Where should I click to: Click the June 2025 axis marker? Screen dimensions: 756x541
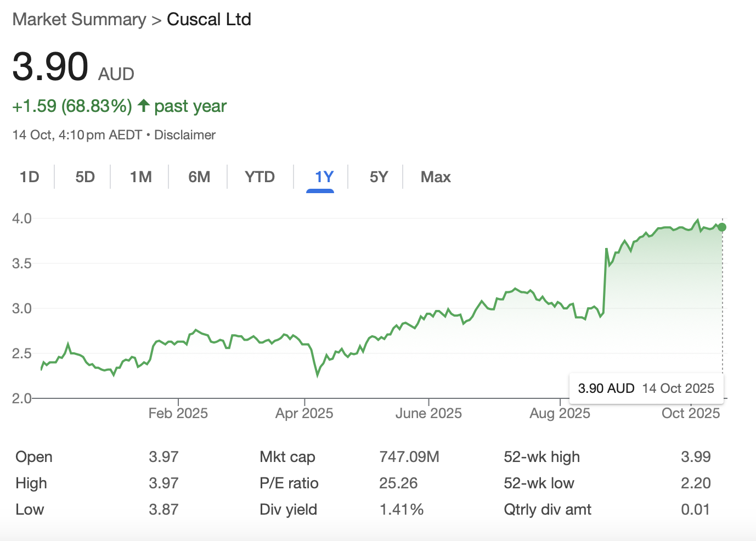click(x=428, y=413)
